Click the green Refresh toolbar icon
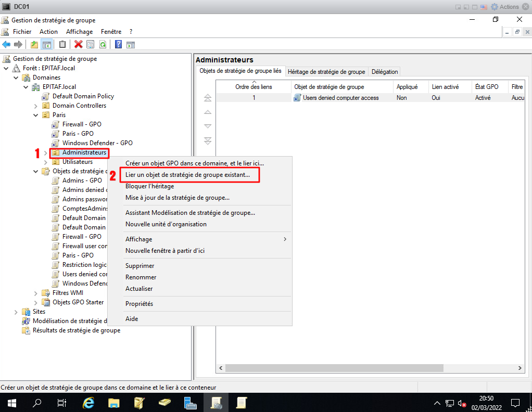Screen dimensions: 532x412 point(103,45)
